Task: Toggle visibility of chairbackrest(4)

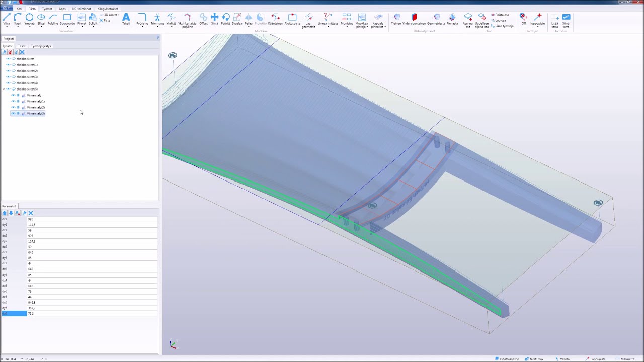Action: pyautogui.click(x=8, y=83)
